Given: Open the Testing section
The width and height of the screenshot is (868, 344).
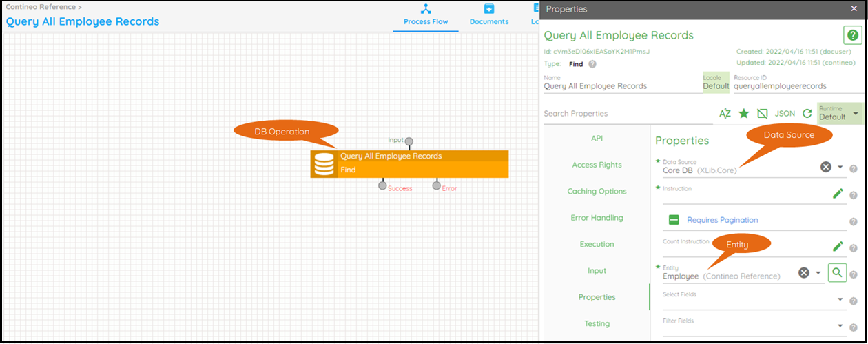Looking at the screenshot, I should click(597, 323).
